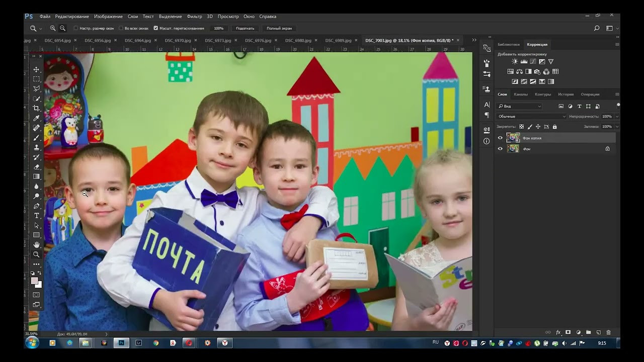
Task: Click the 'Подогнать' button
Action: tap(245, 28)
